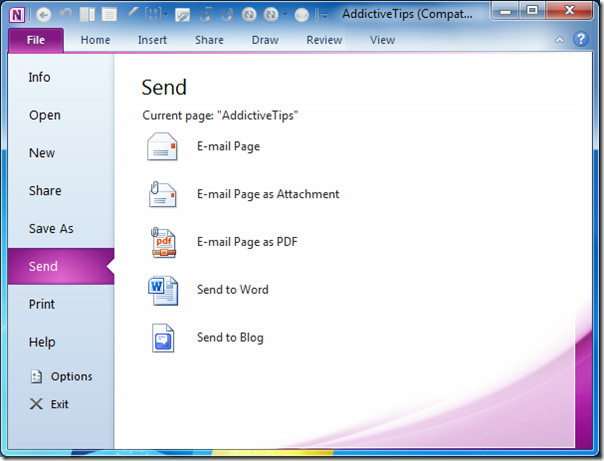Open OneNote Help question mark icon
The image size is (604, 461).
click(x=581, y=39)
